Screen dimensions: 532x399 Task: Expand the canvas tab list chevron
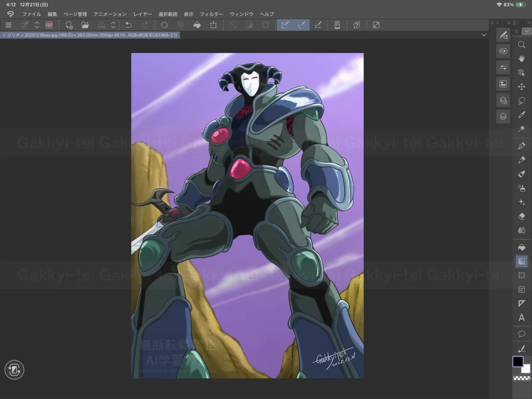click(x=484, y=35)
